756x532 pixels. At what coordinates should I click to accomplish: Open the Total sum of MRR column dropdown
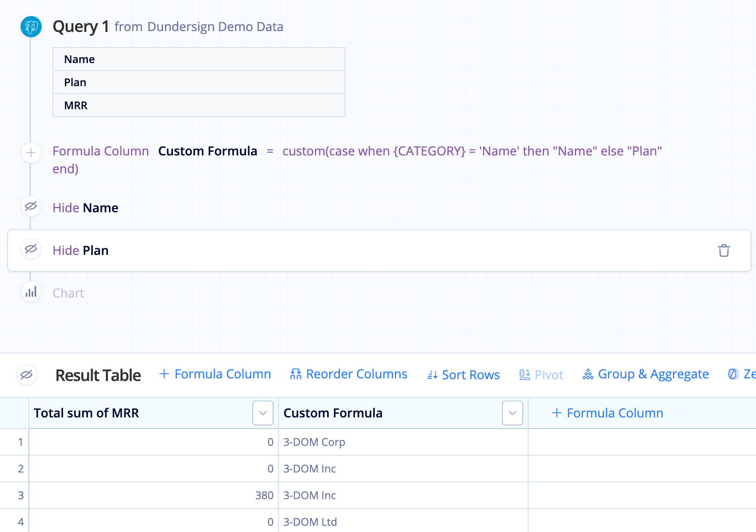(x=263, y=413)
